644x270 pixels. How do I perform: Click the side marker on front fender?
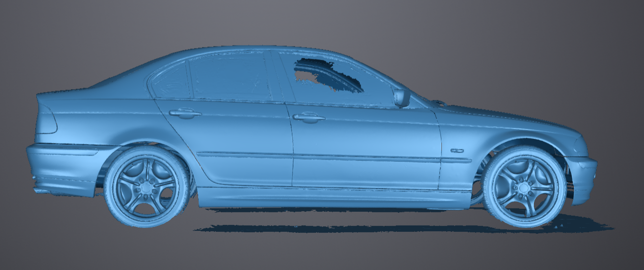click(x=457, y=150)
